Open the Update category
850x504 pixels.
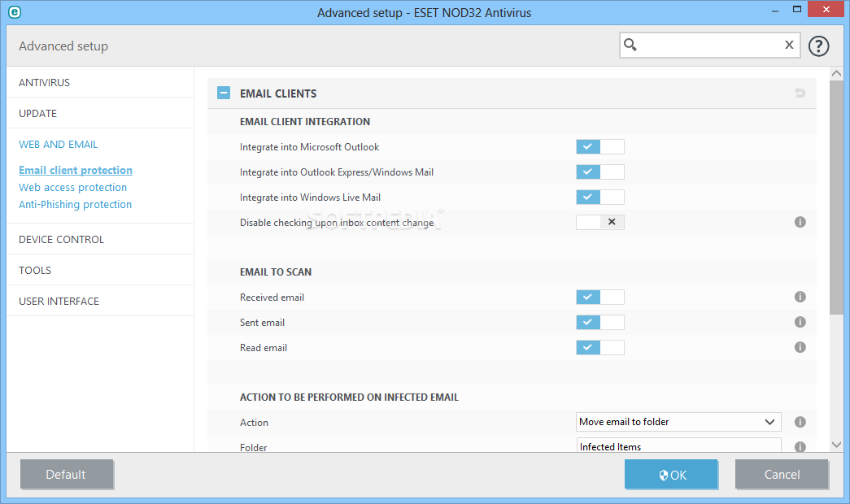pyautogui.click(x=100, y=113)
